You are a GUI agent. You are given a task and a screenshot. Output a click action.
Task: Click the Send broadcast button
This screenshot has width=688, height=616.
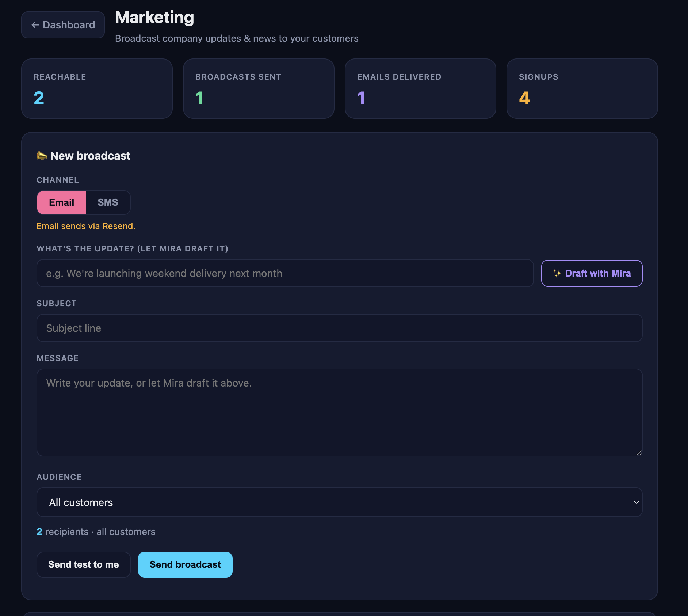(x=185, y=564)
